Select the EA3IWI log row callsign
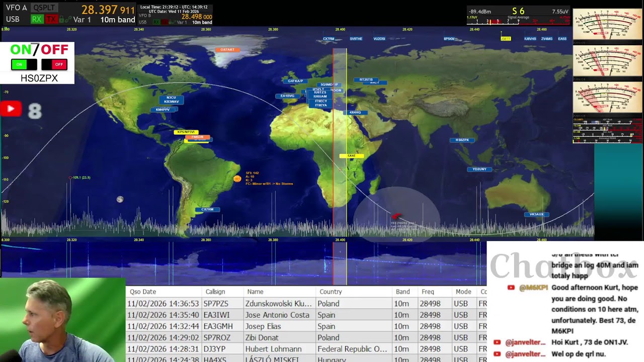 coord(216,315)
